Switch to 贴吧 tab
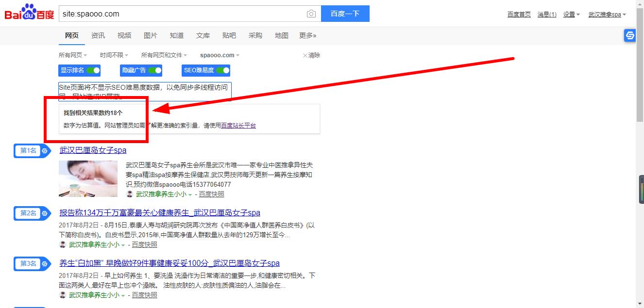The height and width of the screenshot is (308, 644). 229,35
